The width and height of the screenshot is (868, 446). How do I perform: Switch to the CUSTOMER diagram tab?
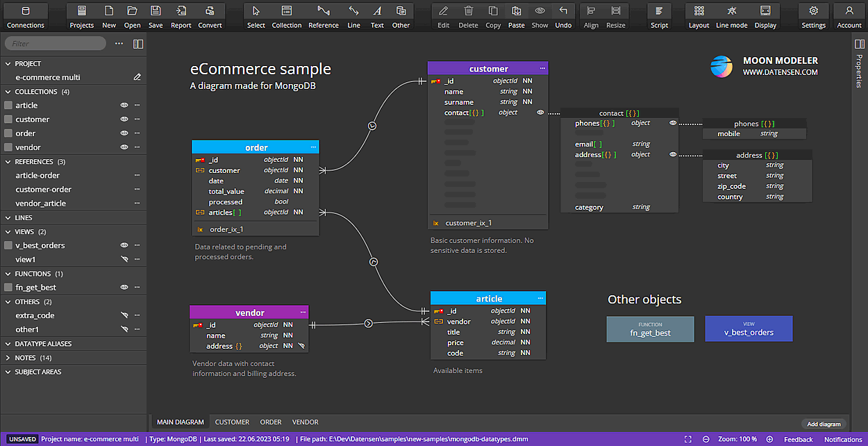click(232, 422)
